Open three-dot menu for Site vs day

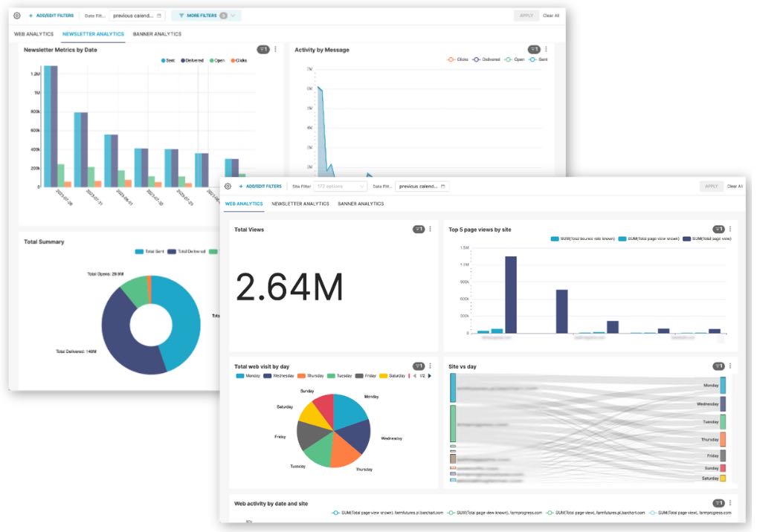tap(730, 366)
